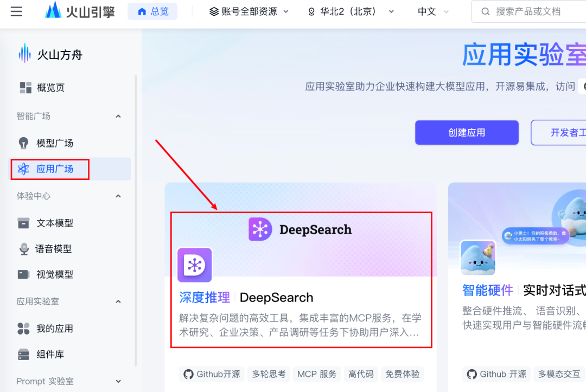Click the blue cloud mascot app icon
Image resolution: width=586 pixels, height=392 pixels.
pos(478,258)
